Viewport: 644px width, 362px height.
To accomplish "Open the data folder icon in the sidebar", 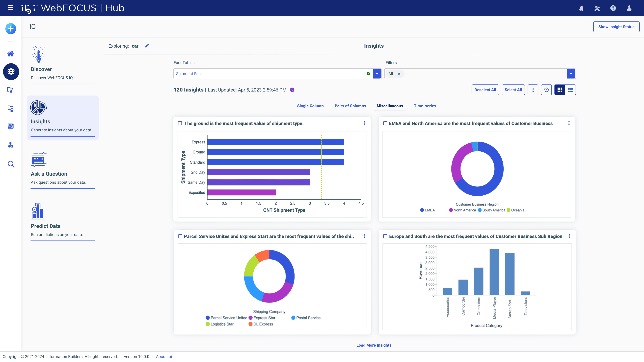I will tap(11, 108).
